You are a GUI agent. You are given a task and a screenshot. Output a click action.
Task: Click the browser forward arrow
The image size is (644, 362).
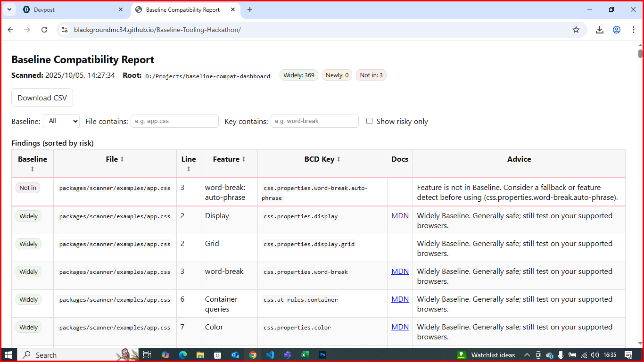tap(27, 30)
